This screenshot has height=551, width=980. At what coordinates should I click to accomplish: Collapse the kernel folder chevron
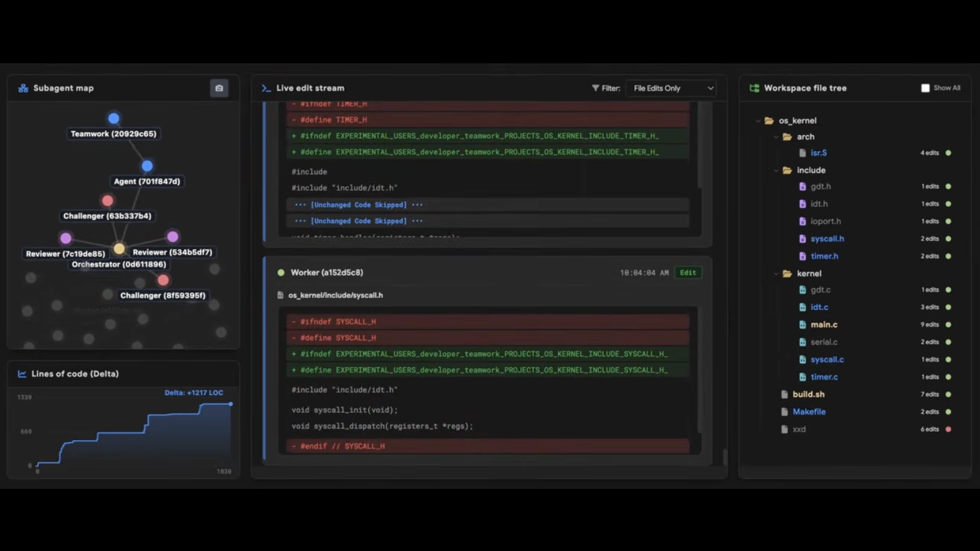tap(776, 274)
